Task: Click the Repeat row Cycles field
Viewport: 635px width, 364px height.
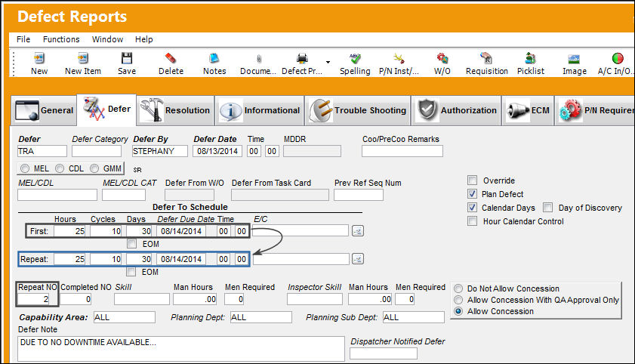Action: point(106,259)
